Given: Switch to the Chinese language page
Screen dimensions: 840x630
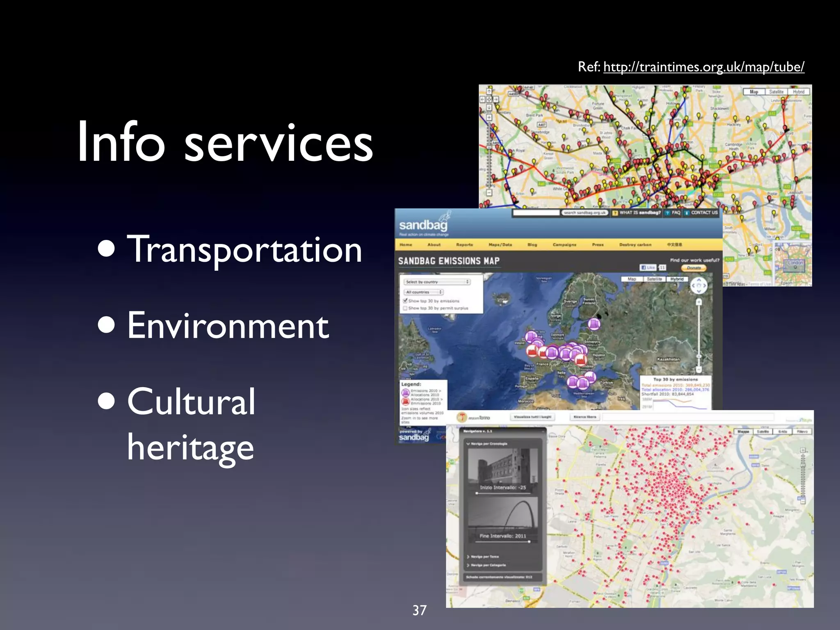Looking at the screenshot, I should click(674, 244).
